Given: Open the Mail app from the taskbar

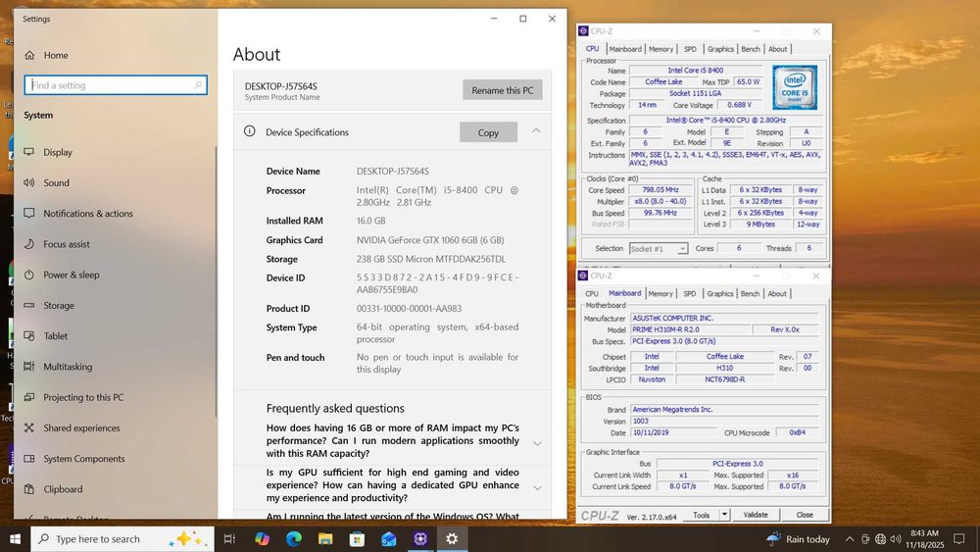Looking at the screenshot, I should click(x=389, y=539).
